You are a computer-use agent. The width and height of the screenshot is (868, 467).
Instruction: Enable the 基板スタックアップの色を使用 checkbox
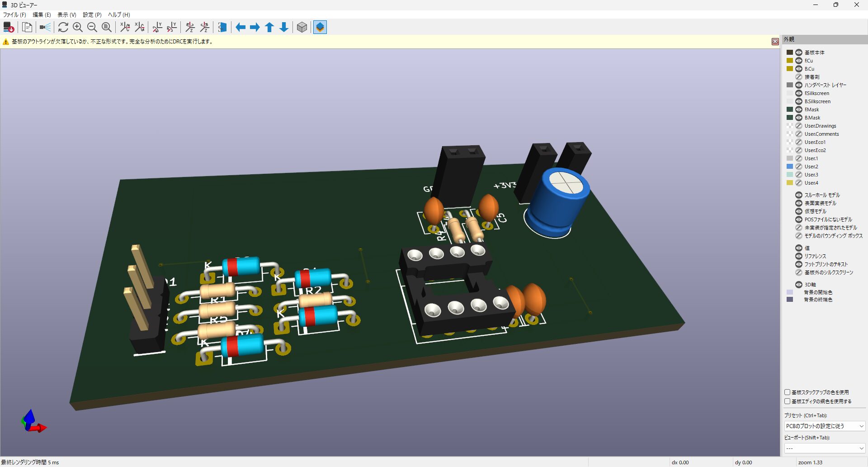[787, 392]
